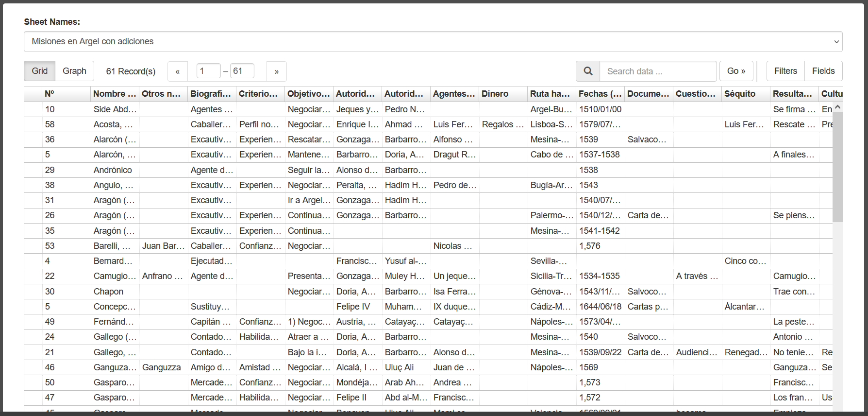Go to previous page of records
Viewport: 868px width, 416px height.
[178, 71]
